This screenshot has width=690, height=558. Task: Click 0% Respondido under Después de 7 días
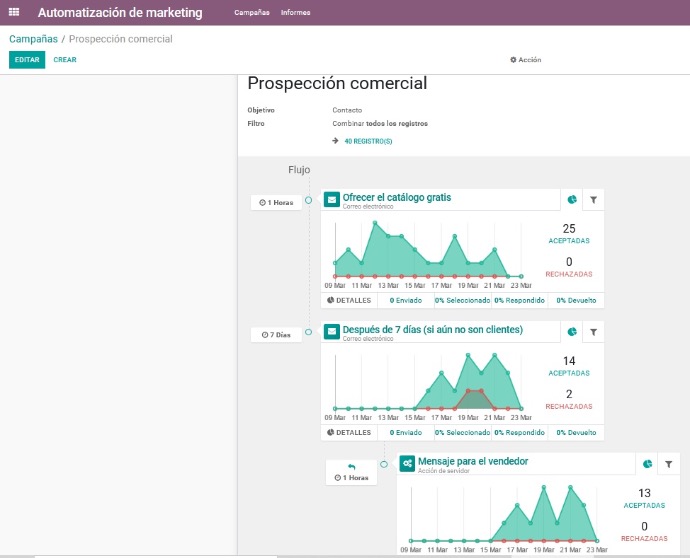[x=520, y=433]
